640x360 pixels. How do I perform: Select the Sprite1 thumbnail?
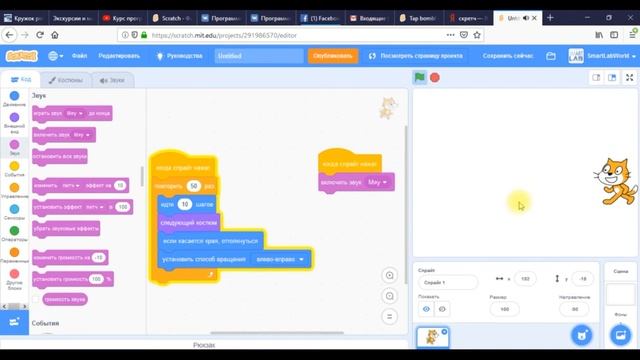tap(432, 337)
